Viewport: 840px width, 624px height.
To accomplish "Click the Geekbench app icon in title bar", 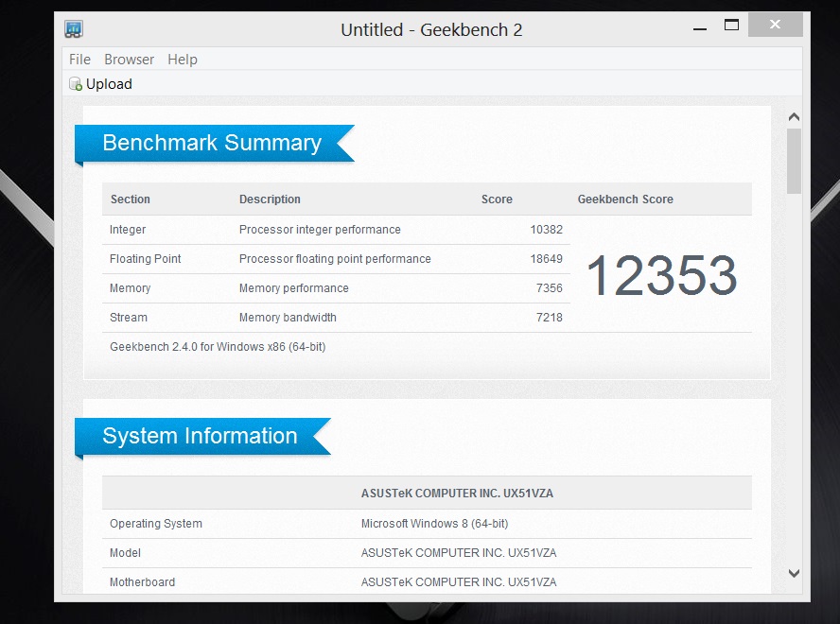I will click(74, 29).
